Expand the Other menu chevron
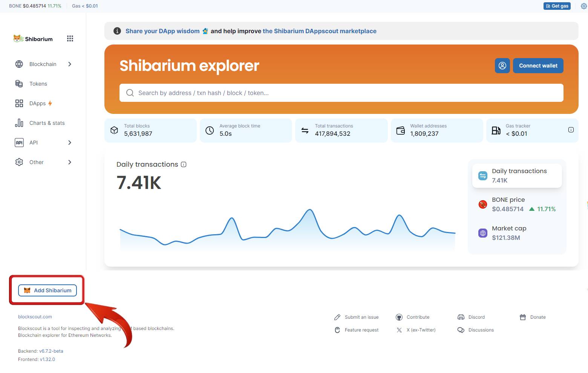Screen dimensions: 588x373 70,162
